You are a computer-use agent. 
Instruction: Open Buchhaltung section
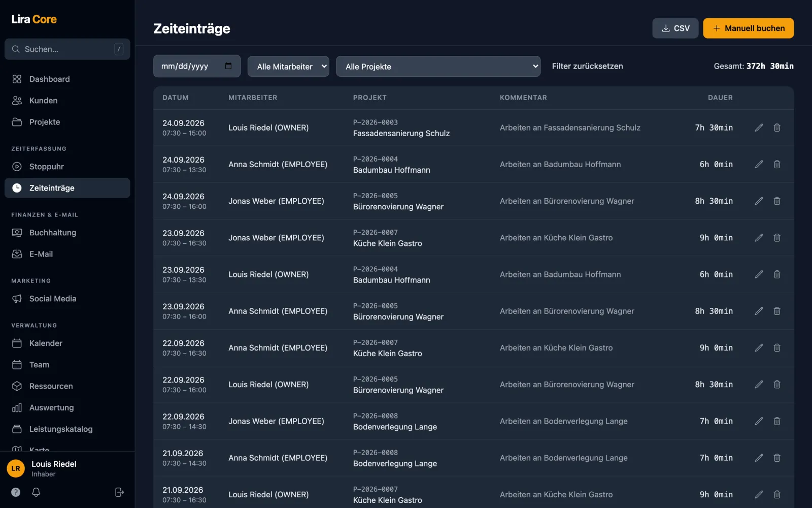tap(67, 233)
